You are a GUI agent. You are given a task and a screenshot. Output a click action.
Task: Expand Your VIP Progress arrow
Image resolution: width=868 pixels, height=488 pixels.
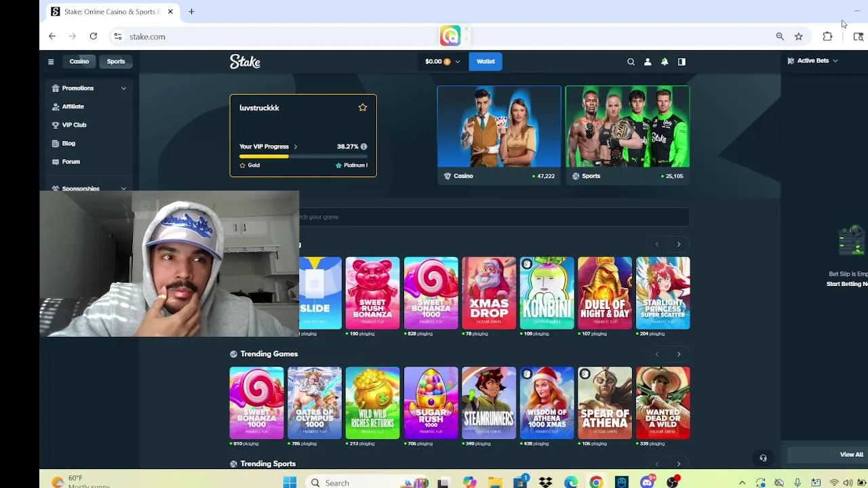click(295, 146)
